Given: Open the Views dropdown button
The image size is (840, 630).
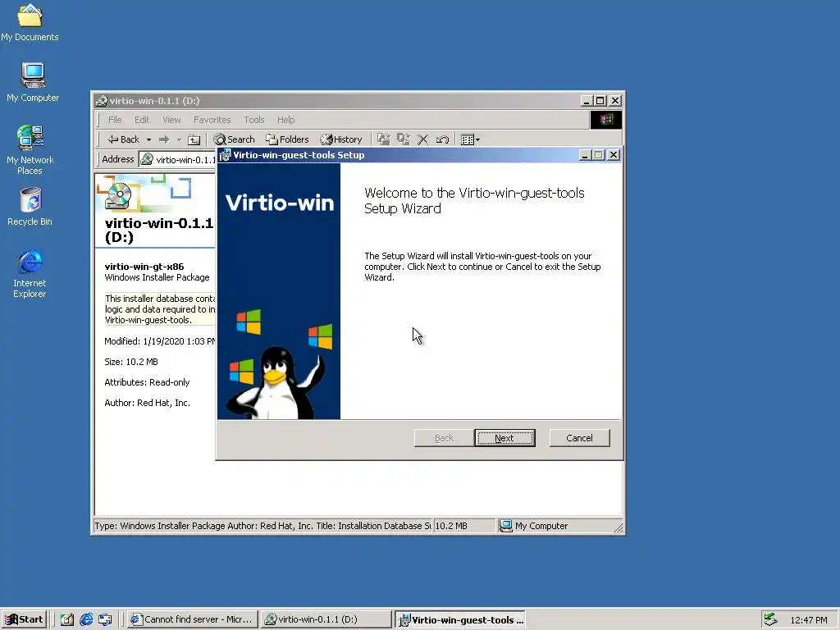Looking at the screenshot, I should (x=470, y=139).
